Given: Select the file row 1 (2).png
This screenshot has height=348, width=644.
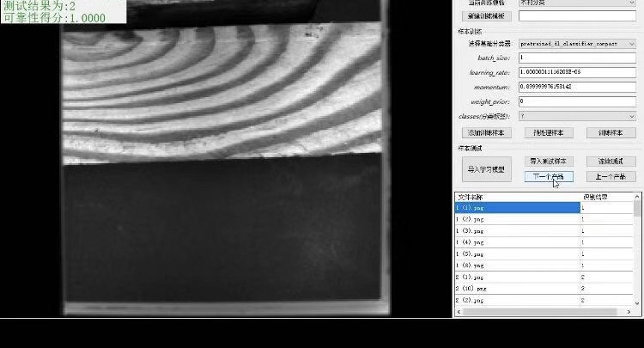Looking at the screenshot, I should coord(544,219).
